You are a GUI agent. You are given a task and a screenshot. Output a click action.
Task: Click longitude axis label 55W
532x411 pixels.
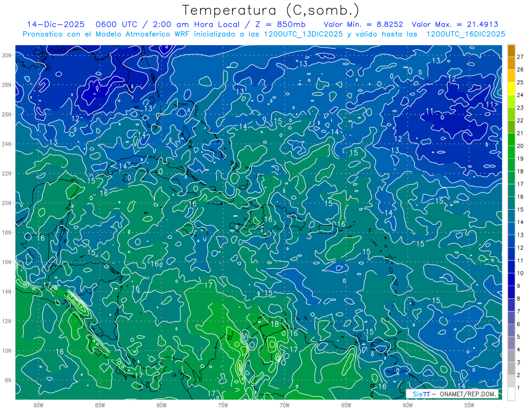tap(469, 405)
